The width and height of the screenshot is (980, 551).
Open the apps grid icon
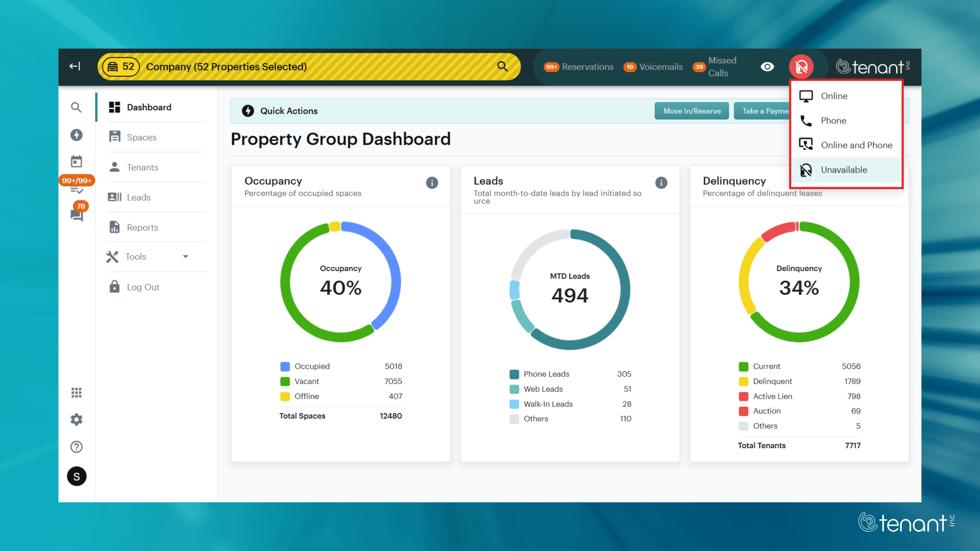tap(77, 393)
